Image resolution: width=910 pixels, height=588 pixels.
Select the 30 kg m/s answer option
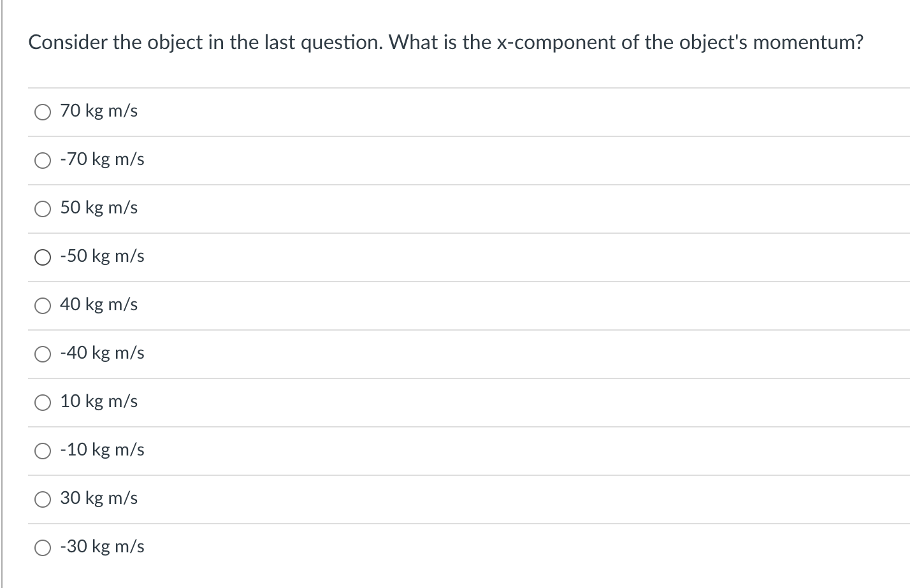(99, 499)
